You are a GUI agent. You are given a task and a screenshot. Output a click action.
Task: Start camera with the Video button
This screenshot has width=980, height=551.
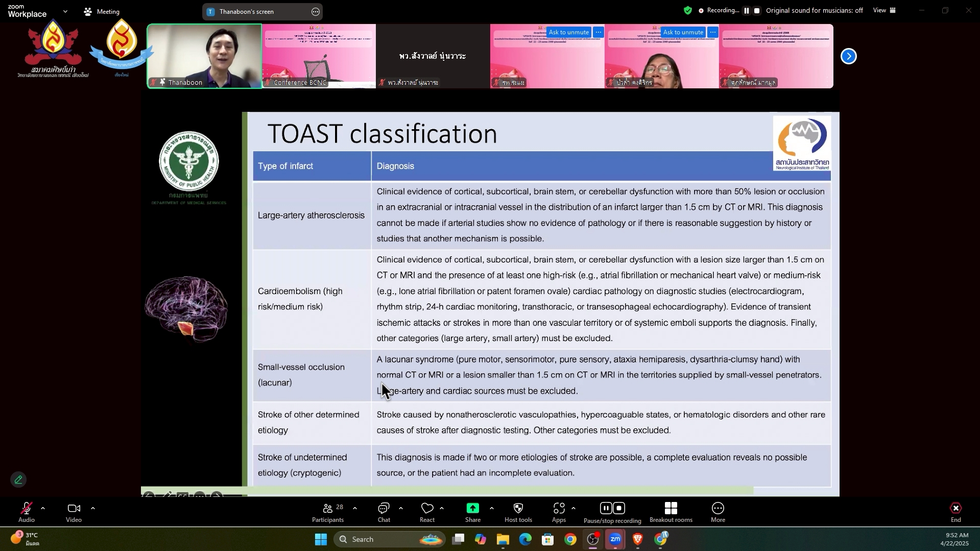pos(74,512)
